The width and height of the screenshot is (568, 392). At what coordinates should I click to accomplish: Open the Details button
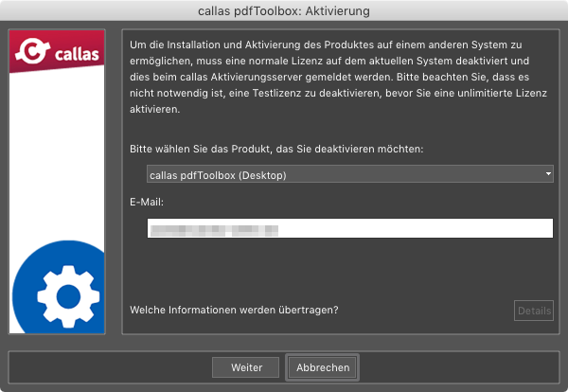pos(534,311)
